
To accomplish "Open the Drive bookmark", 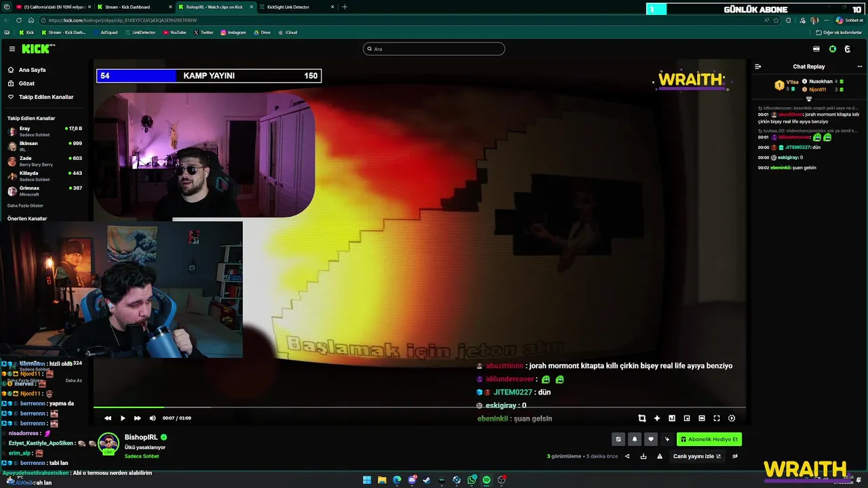I will (x=262, y=32).
